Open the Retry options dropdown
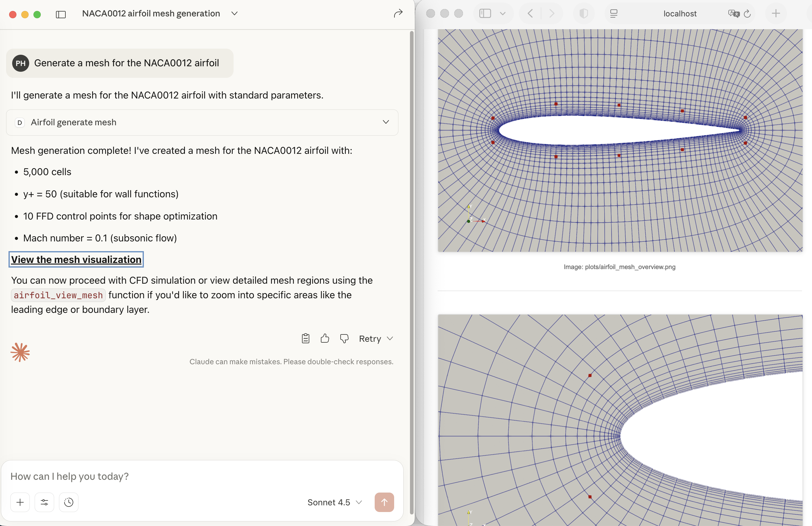Image resolution: width=812 pixels, height=526 pixels. pyautogui.click(x=390, y=338)
